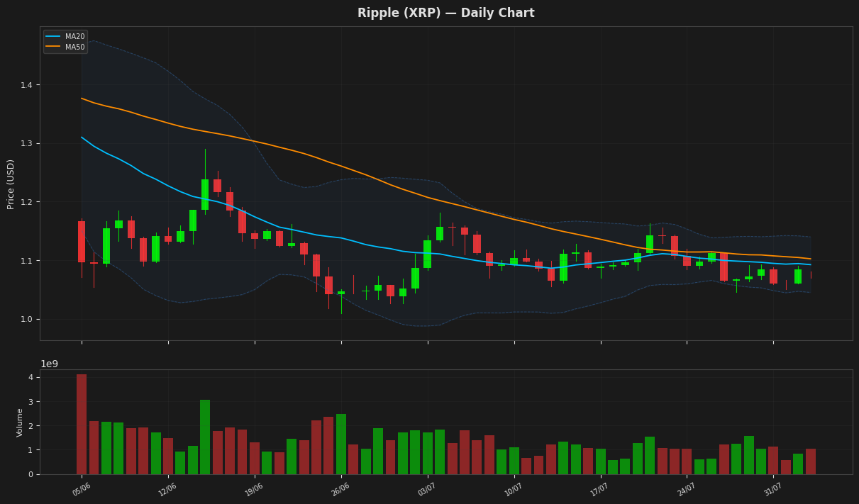The image size is (859, 504).
Task: Click the 3 tick on volume axis
Action: tap(31, 402)
